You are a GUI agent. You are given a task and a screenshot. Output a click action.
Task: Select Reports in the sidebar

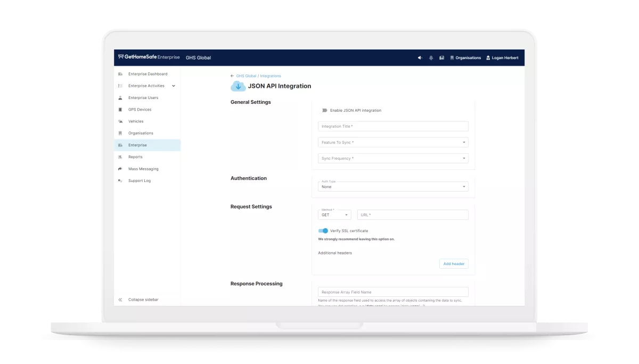(135, 157)
